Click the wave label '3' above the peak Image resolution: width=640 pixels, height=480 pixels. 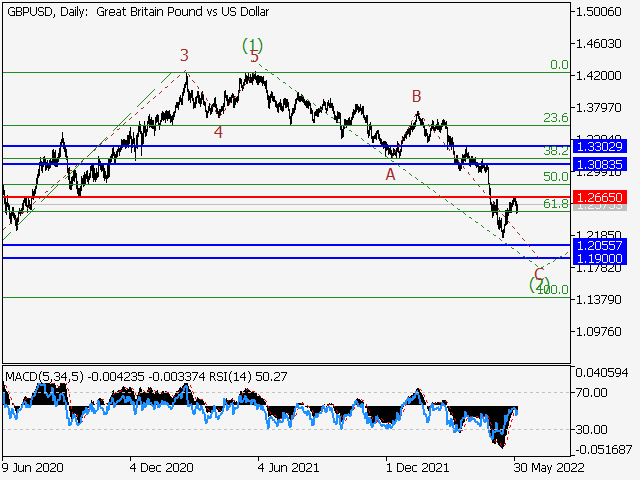(x=184, y=55)
